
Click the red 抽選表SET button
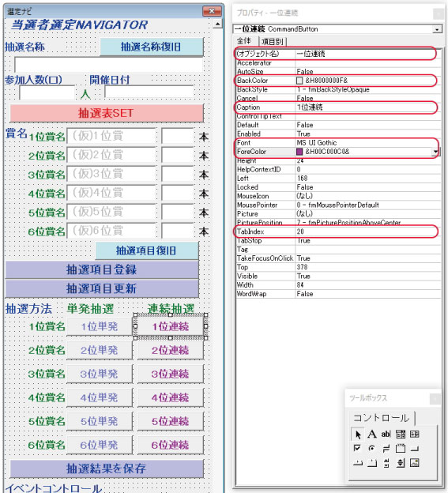tap(107, 113)
